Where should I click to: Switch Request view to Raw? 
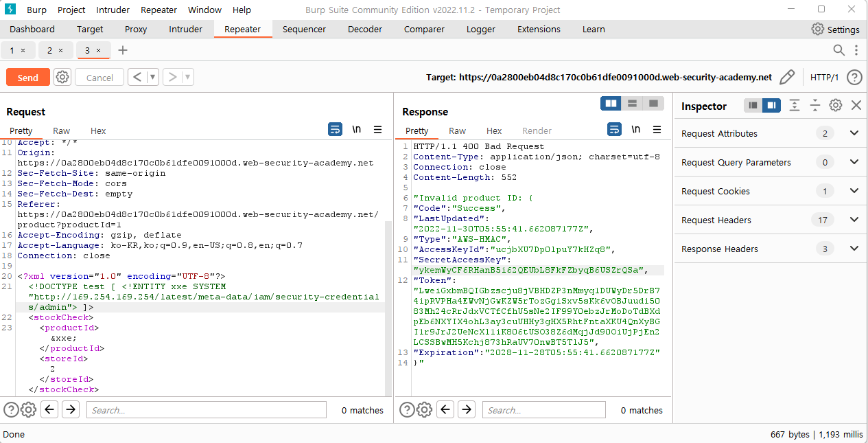tap(61, 130)
